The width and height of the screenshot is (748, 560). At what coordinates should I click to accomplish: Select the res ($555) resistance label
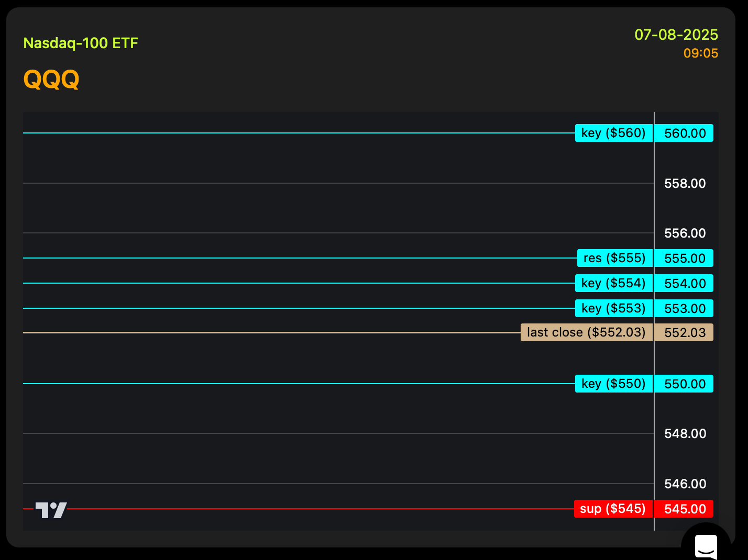(x=615, y=258)
